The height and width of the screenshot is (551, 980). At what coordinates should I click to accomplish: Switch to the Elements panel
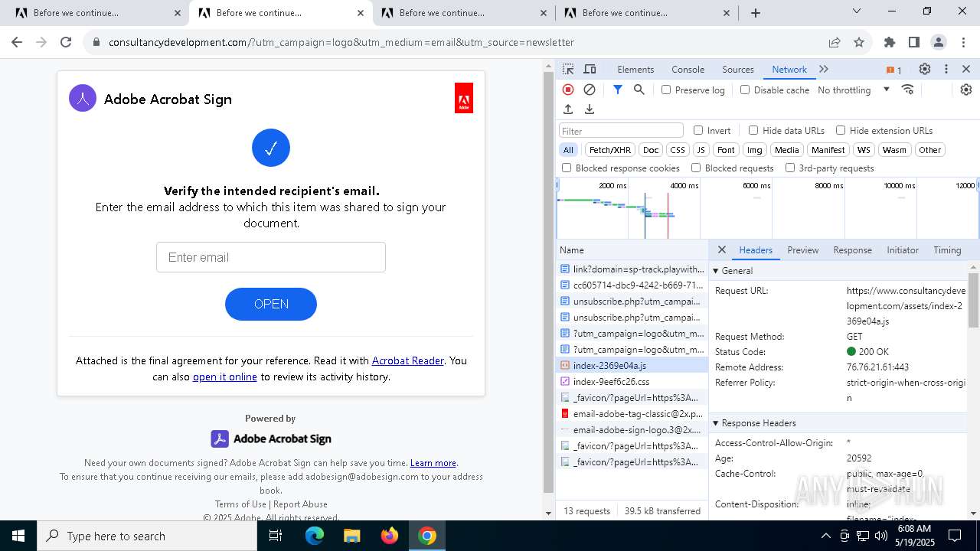pyautogui.click(x=635, y=69)
